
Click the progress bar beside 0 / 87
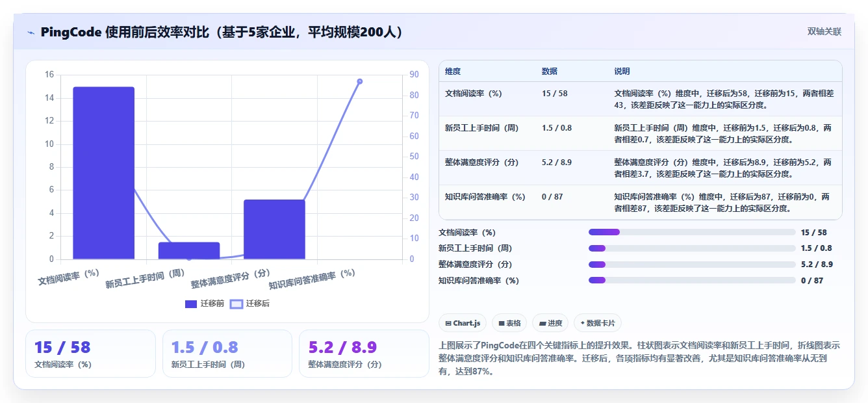point(692,280)
